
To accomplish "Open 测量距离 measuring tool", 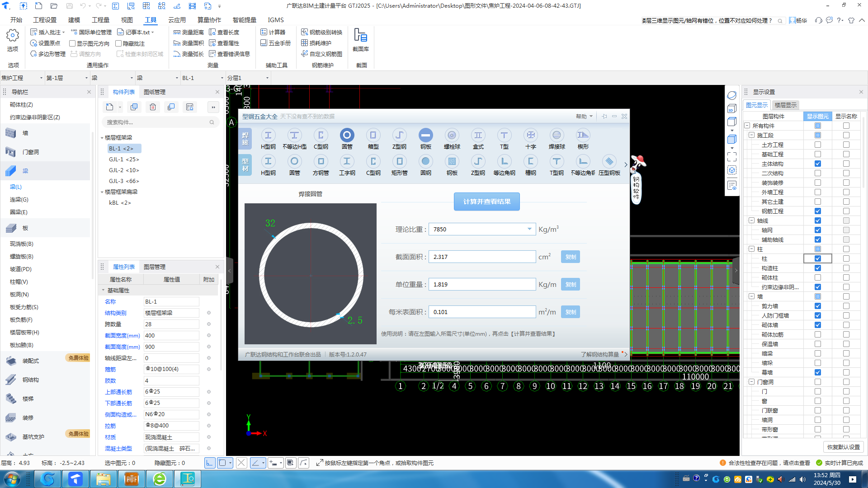I will [189, 32].
